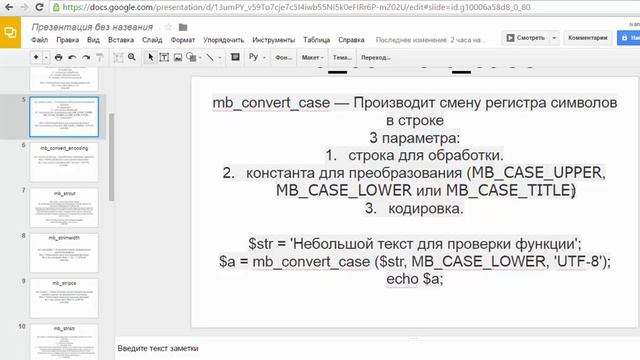
Task: Click the text 'строка для обработки.'
Action: point(426,156)
